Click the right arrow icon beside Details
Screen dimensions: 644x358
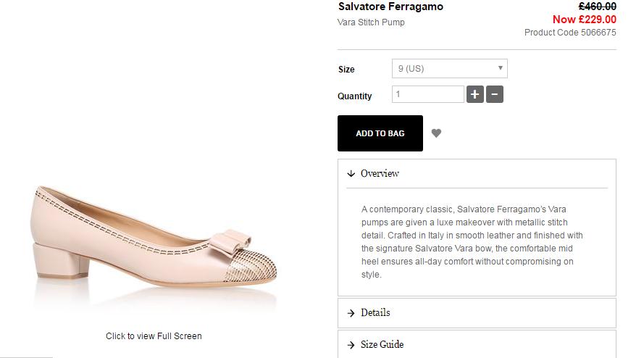(351, 313)
